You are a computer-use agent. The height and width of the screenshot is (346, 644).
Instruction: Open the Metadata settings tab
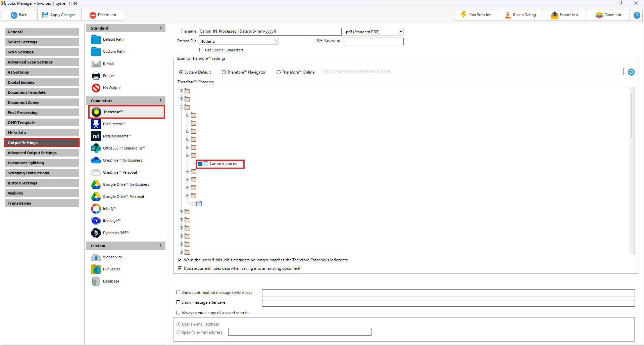click(42, 133)
